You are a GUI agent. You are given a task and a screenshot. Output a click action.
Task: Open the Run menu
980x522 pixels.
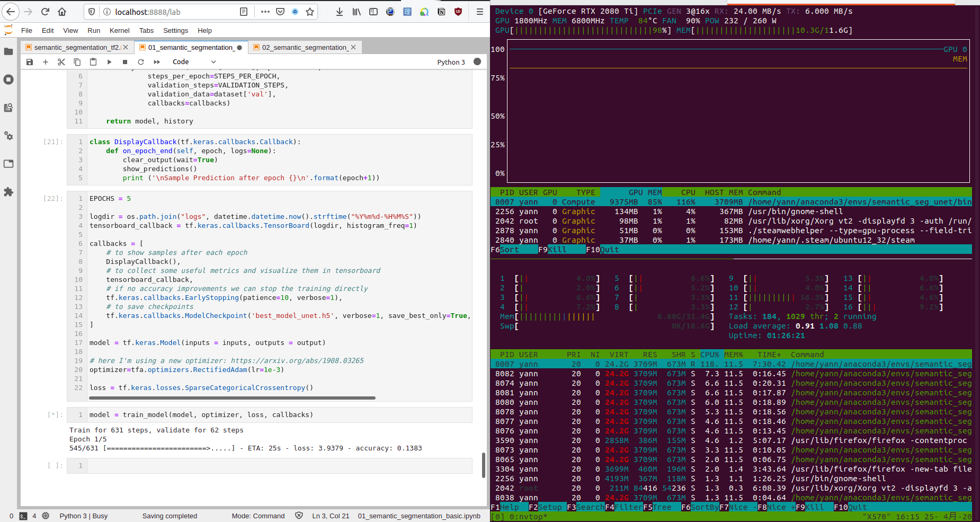click(94, 31)
